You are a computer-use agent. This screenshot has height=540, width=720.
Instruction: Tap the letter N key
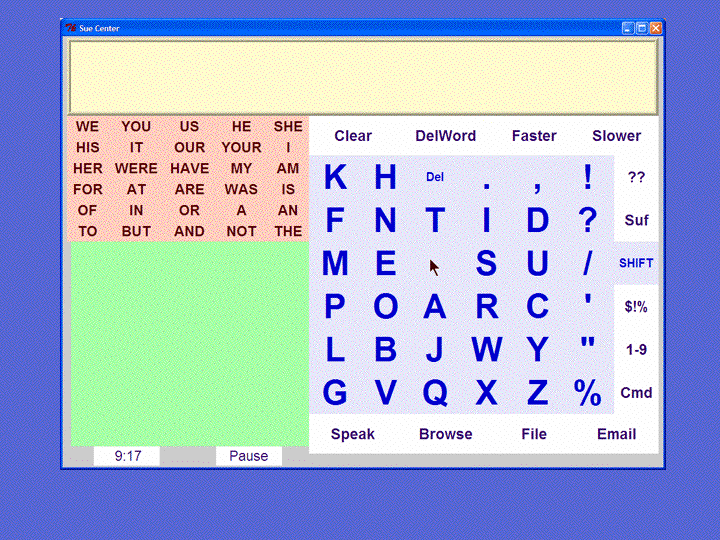(x=385, y=220)
